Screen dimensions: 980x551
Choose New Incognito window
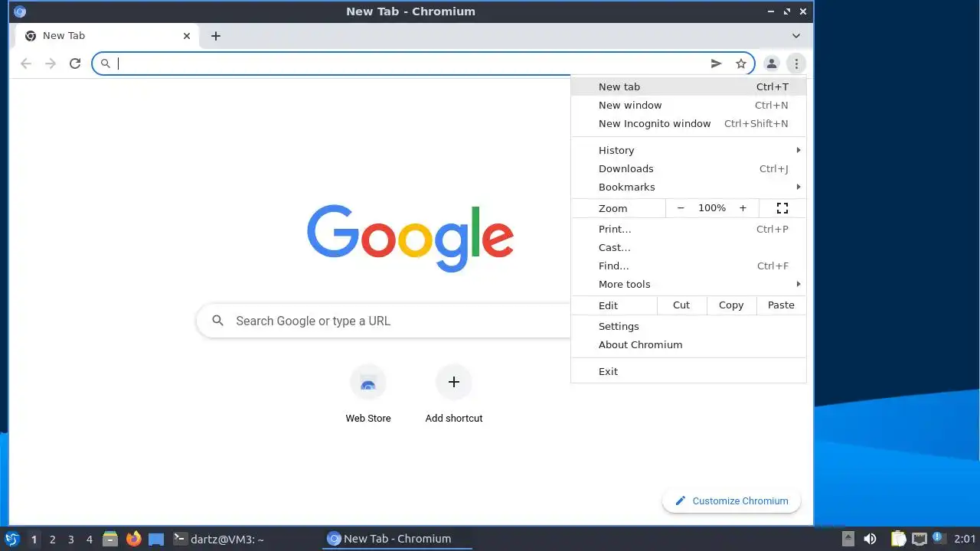(688, 123)
